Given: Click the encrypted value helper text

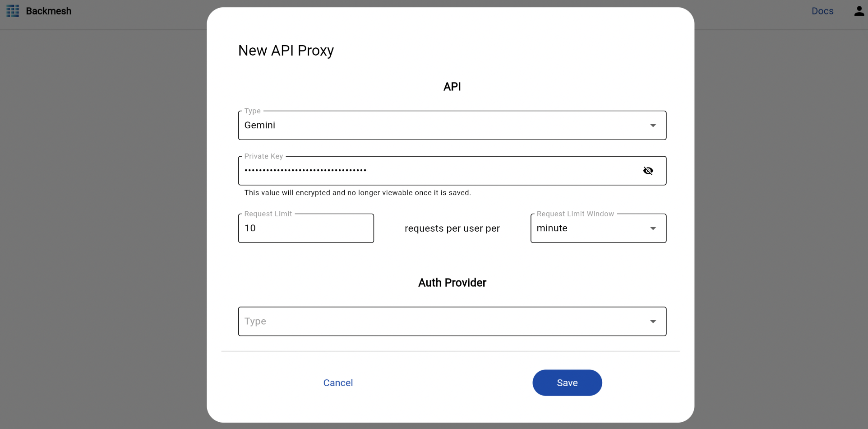Looking at the screenshot, I should [x=357, y=193].
